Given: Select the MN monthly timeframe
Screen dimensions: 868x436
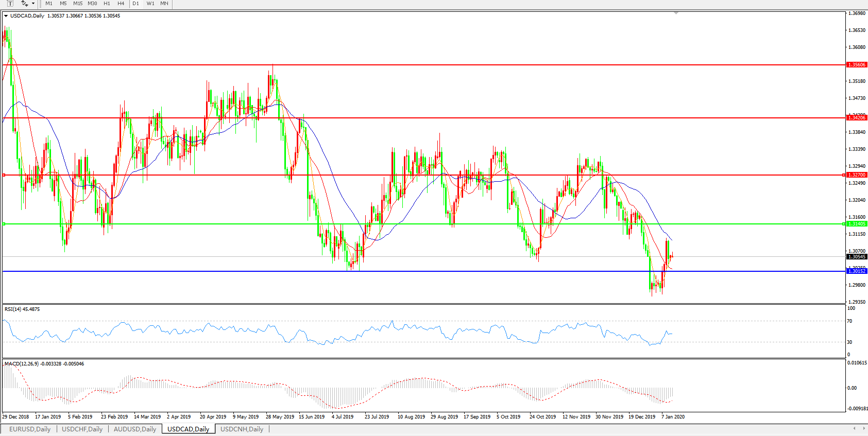Looking at the screenshot, I should [x=164, y=4].
